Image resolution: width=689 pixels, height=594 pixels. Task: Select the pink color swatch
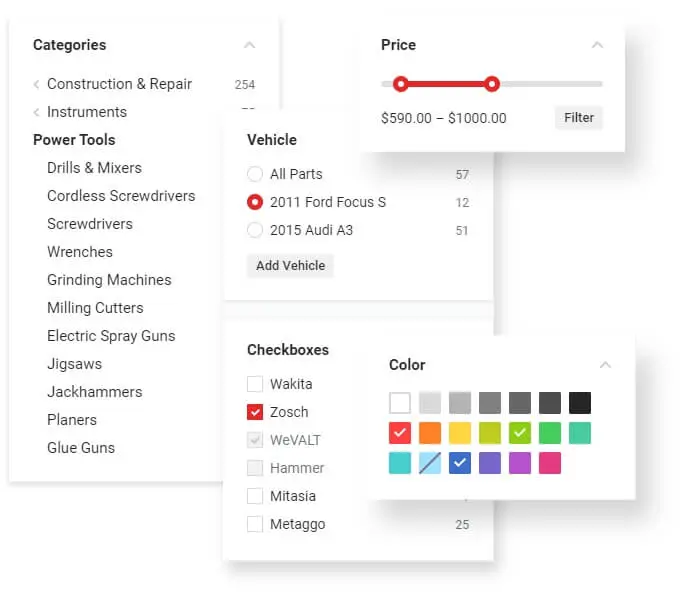(550, 463)
